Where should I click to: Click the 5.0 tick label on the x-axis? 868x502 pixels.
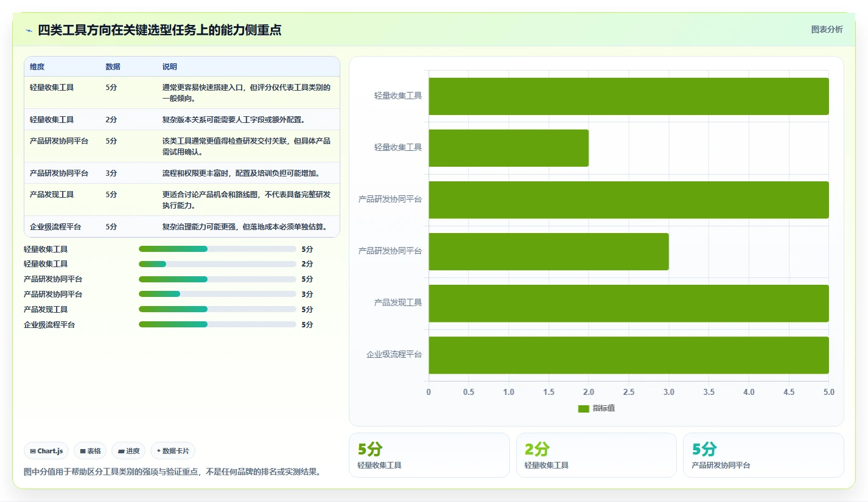[x=829, y=392]
